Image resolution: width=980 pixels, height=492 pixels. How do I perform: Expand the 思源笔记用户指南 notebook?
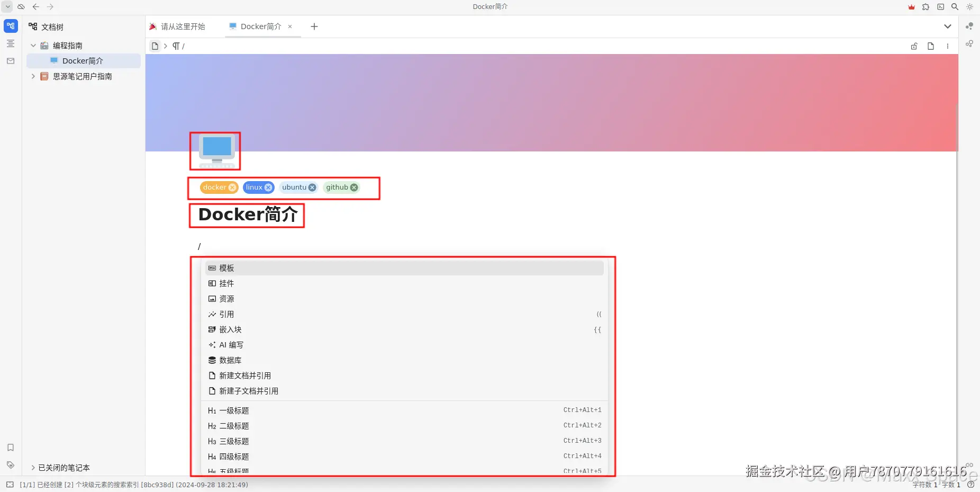pyautogui.click(x=33, y=76)
